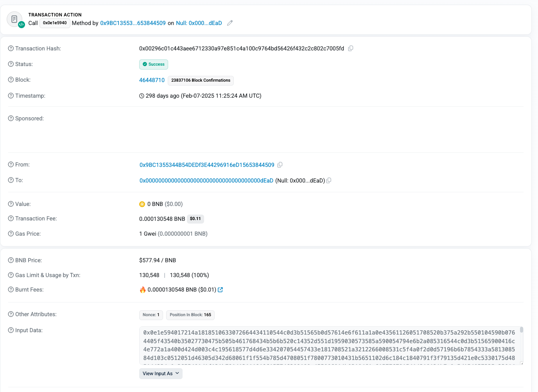The height and width of the screenshot is (392, 538).
Task: Click the 0x0e1e5940 method badge
Action: [54, 23]
